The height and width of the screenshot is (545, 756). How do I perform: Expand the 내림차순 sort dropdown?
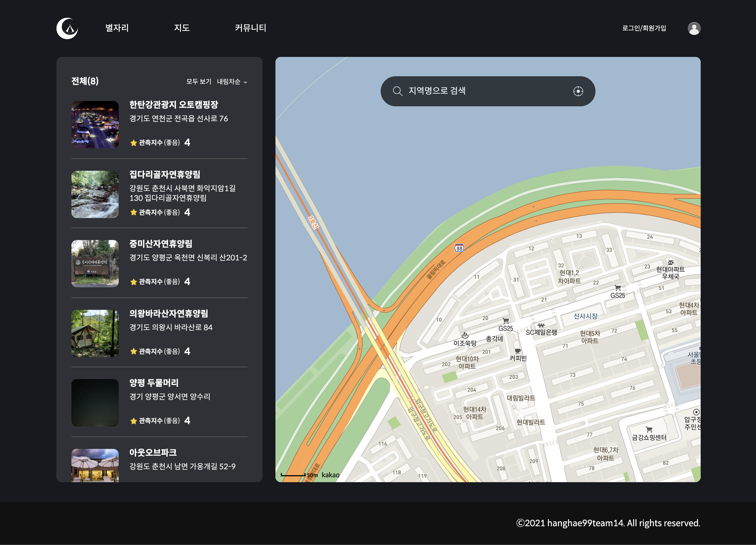(232, 82)
